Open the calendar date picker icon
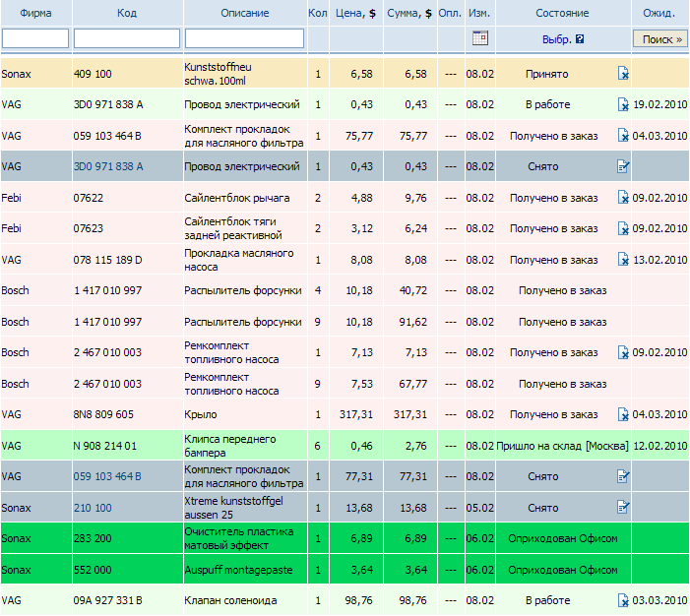Image resolution: width=690 pixels, height=616 pixels. [x=480, y=38]
